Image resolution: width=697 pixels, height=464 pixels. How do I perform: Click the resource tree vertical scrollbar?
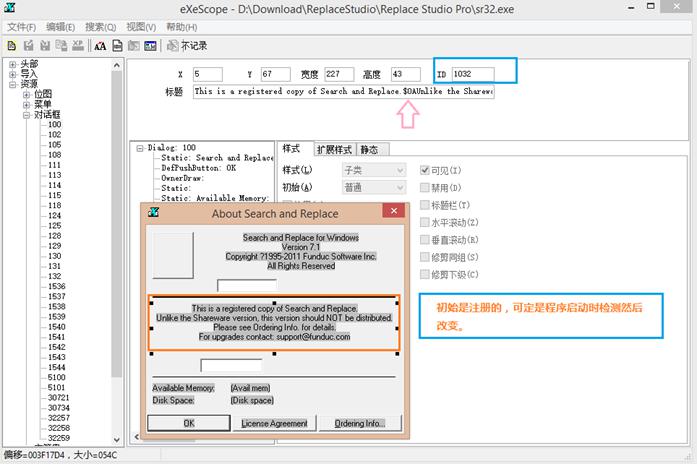[x=116, y=252]
